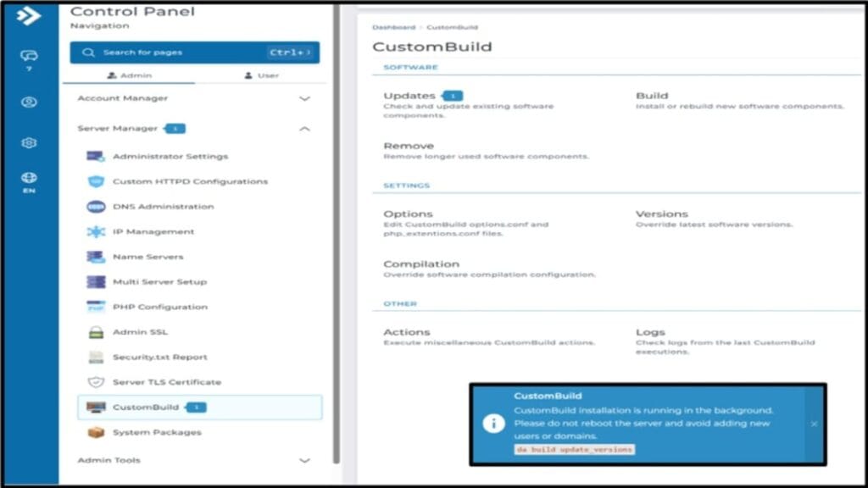
Task: Open the settings gear in the left rail
Action: tap(28, 143)
